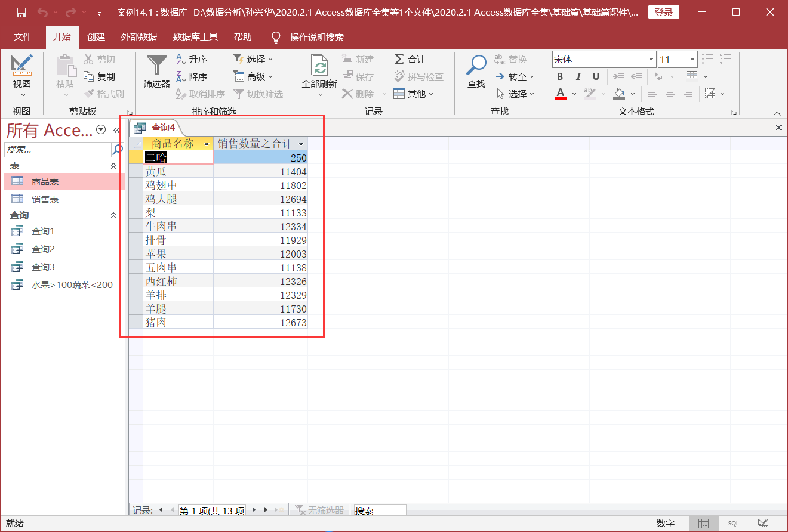Viewport: 788px width, 532px height.
Task: Click Refresh All (全部刷新) icon
Action: pyautogui.click(x=320, y=65)
